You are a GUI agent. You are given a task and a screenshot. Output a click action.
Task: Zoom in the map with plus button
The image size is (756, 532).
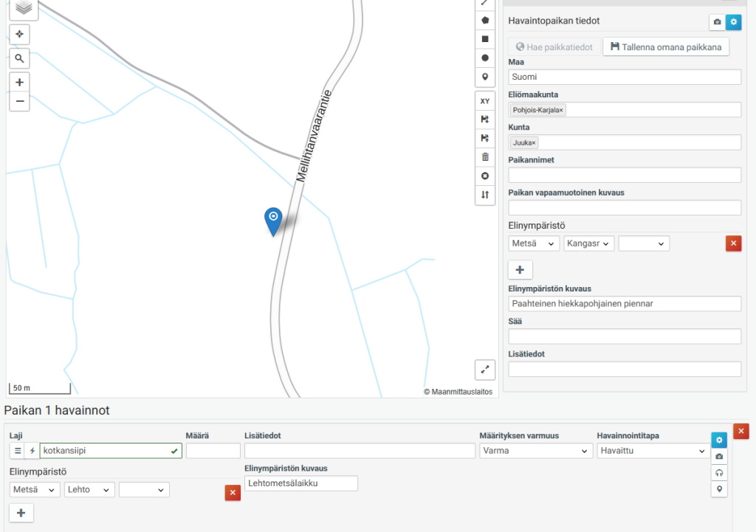[x=20, y=83]
